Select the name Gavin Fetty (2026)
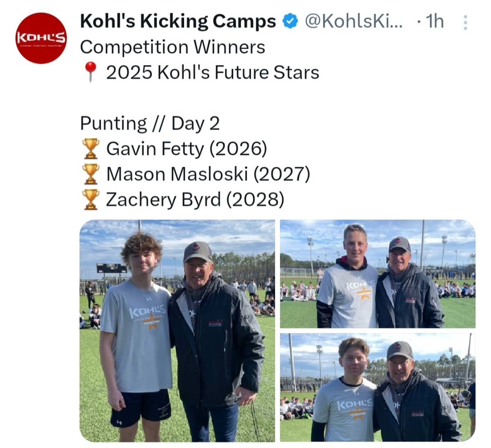This screenshot has height=448, width=491. [187, 149]
